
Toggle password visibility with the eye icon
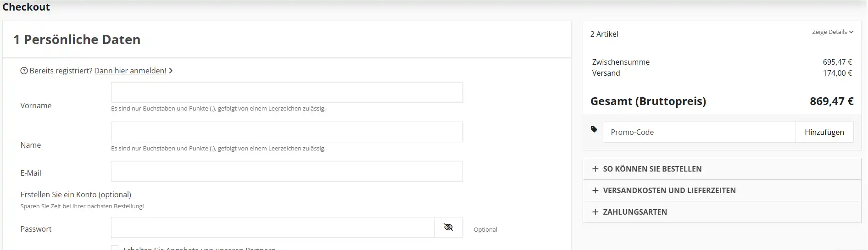point(448,228)
